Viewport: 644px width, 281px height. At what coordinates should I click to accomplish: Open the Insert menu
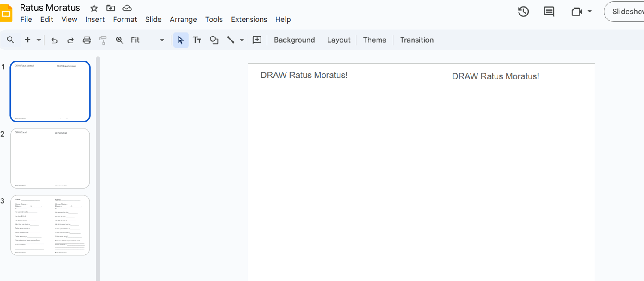coord(95,19)
